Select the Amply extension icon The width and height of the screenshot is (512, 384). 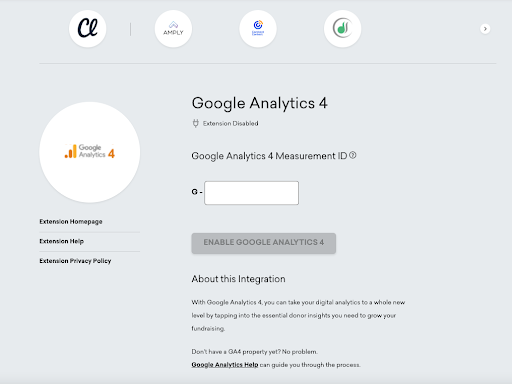click(x=173, y=29)
